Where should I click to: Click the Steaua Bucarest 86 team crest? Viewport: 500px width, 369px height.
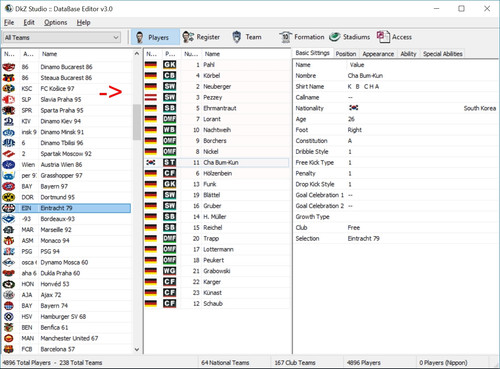coord(9,78)
